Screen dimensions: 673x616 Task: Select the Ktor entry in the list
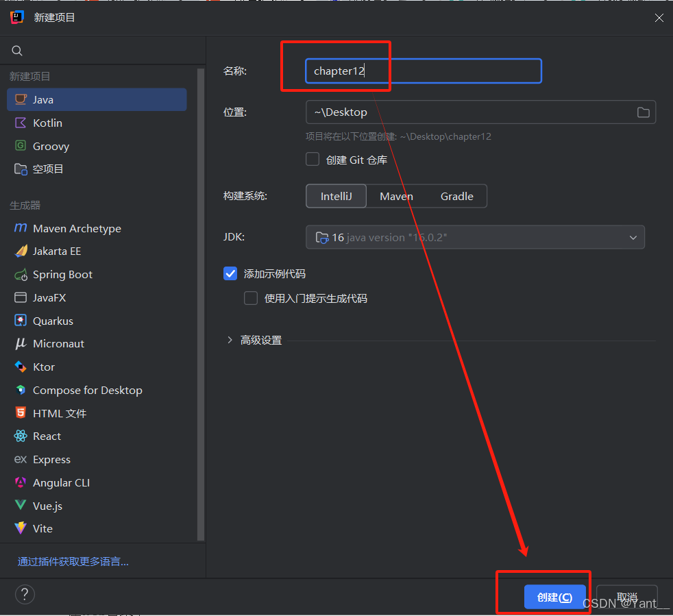97,367
